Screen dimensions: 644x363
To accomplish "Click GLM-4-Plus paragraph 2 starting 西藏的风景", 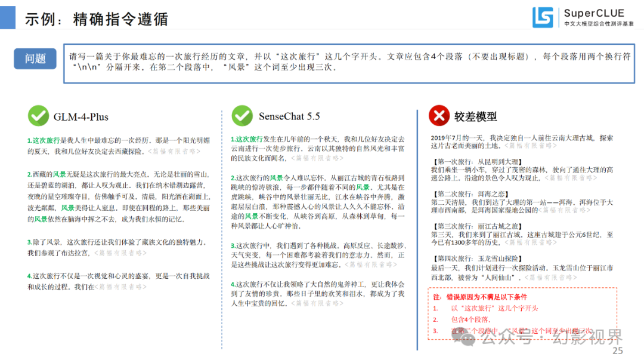I will pyautogui.click(x=119, y=196).
